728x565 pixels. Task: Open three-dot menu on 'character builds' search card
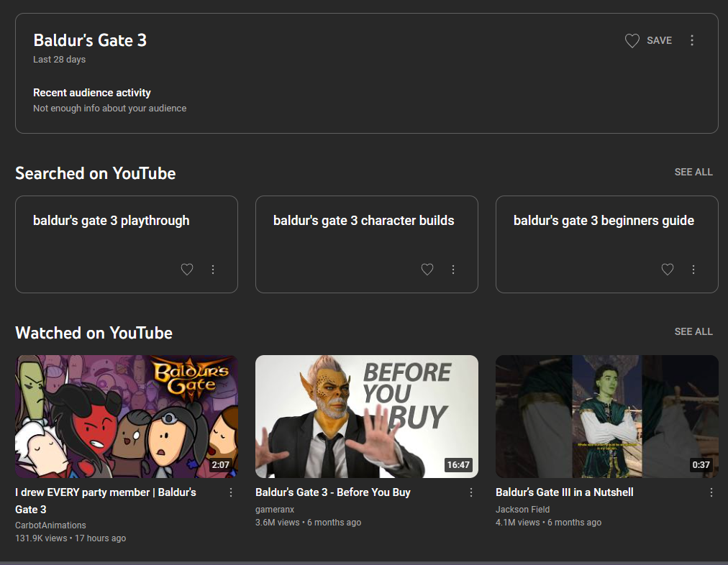453,270
